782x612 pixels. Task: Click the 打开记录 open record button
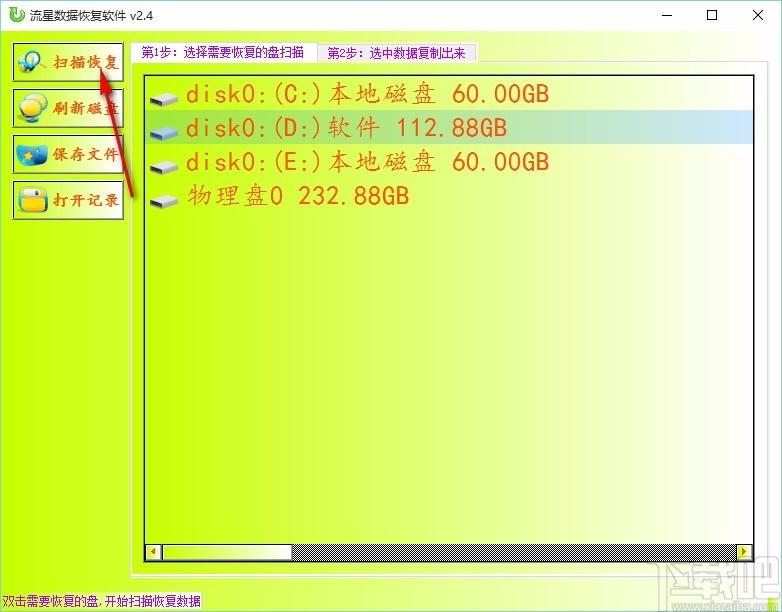point(68,200)
